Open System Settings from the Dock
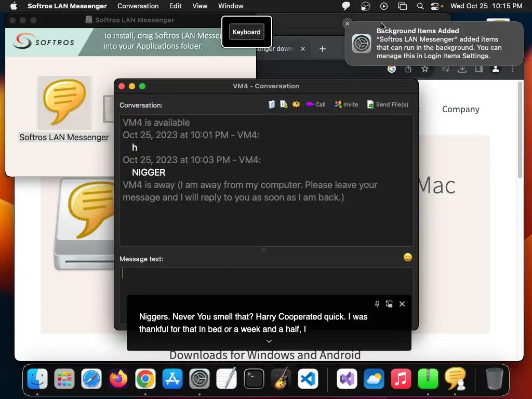 (x=199, y=379)
